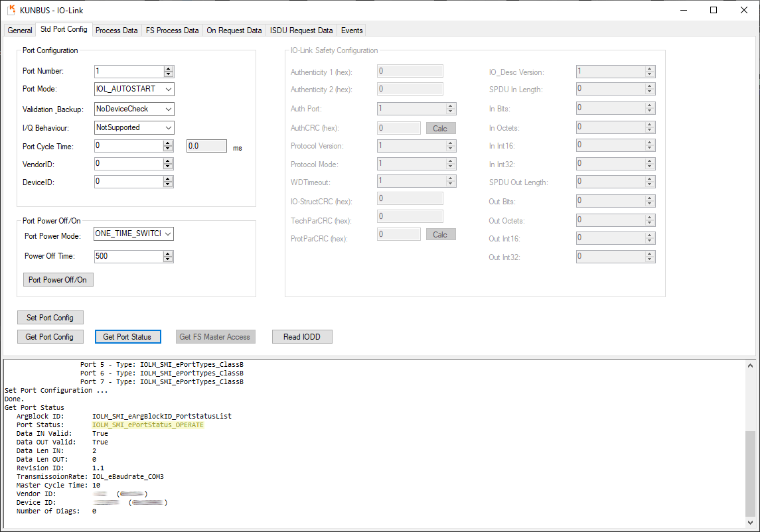Click the KUNBUS app icon in title bar
The width and height of the screenshot is (760, 532).
click(11, 10)
